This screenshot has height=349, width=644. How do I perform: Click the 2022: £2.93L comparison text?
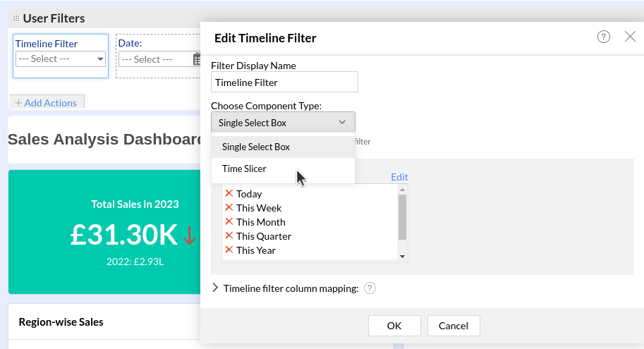135,262
